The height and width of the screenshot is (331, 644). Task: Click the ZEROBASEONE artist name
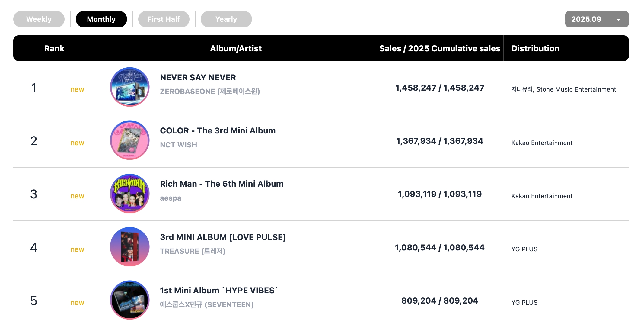(210, 91)
